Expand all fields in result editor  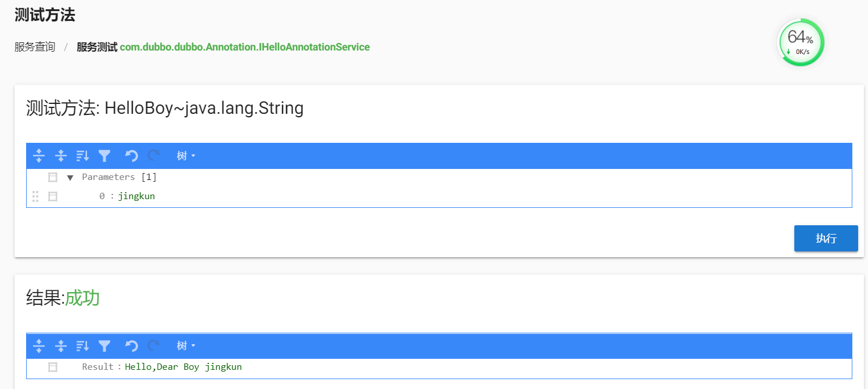point(39,346)
